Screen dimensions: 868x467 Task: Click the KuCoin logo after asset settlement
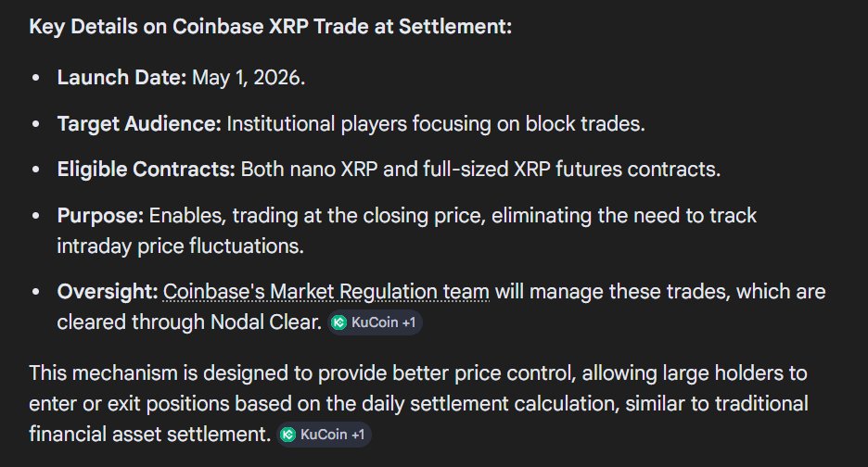tap(288, 434)
